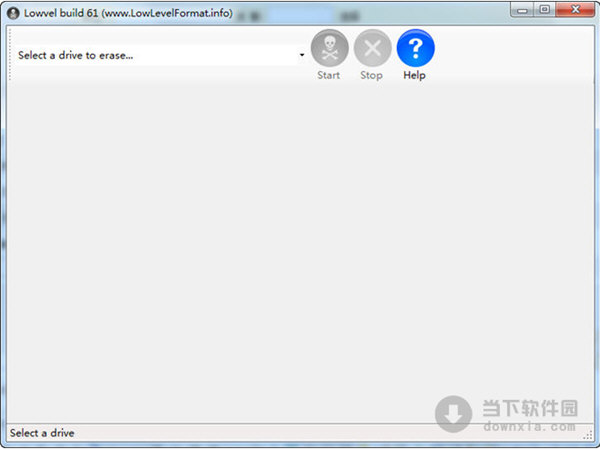Screen dimensions: 600x449
Task: Minimize the Lowvel window
Action: point(523,9)
